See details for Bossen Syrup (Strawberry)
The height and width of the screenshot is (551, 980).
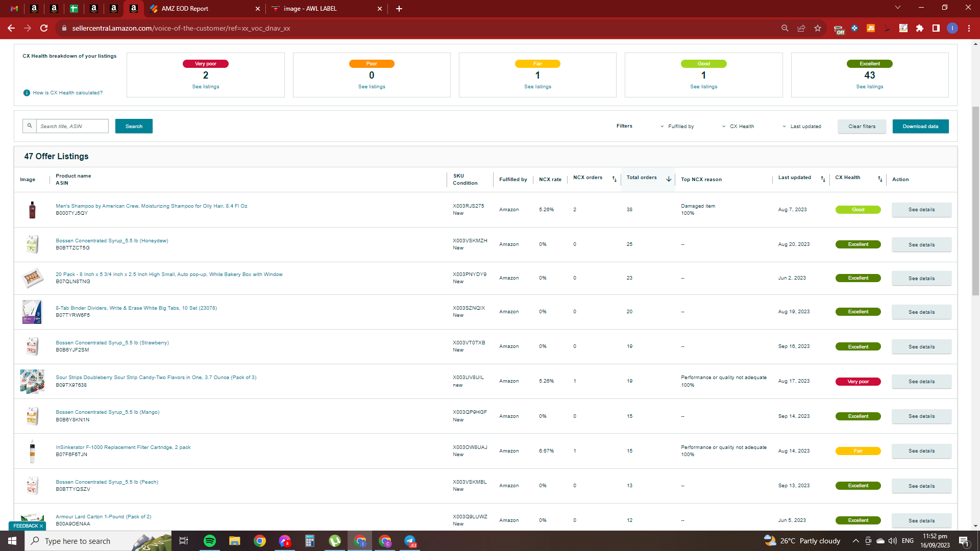pyautogui.click(x=921, y=347)
